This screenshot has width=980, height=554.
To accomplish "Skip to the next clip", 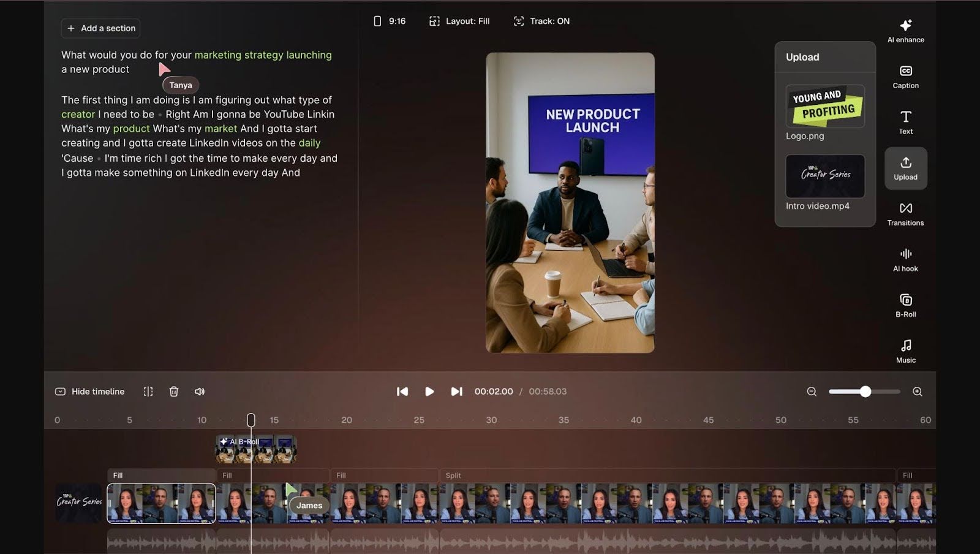I will 456,392.
